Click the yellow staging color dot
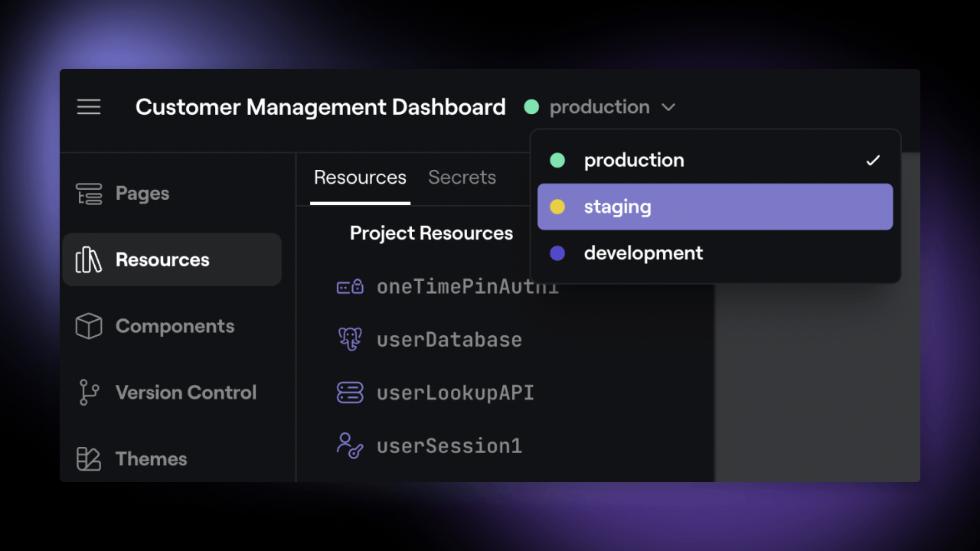Screen dimensions: 980x551 point(557,207)
